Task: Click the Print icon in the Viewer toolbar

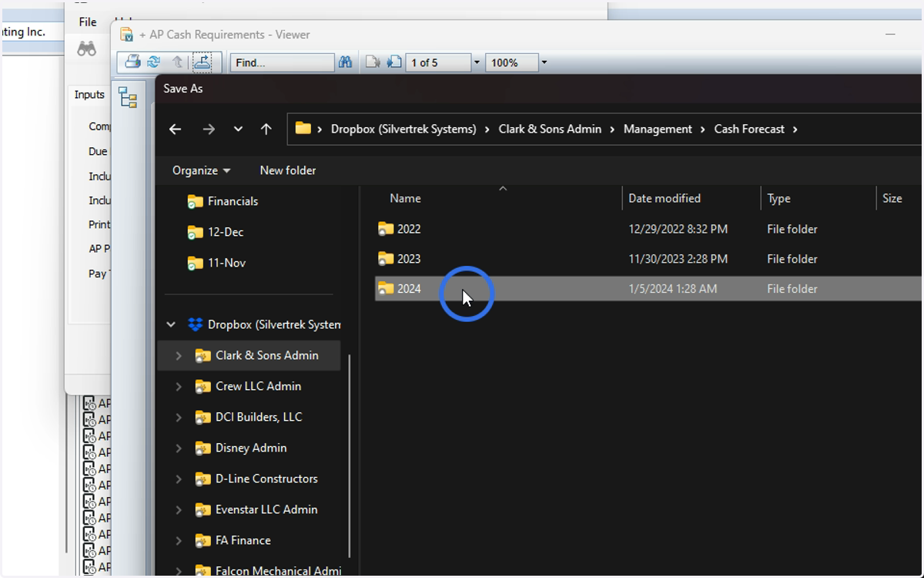Action: (132, 62)
